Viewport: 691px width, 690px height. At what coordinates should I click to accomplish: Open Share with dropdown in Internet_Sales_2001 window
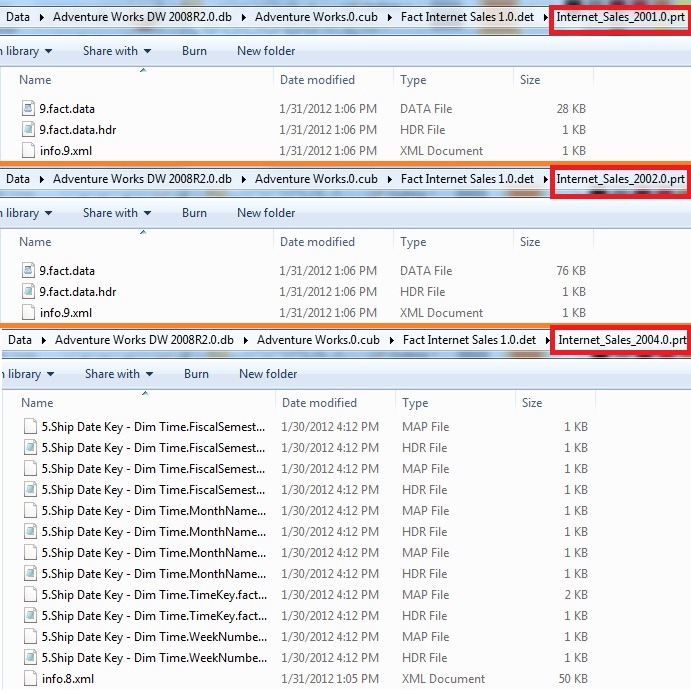[x=117, y=51]
